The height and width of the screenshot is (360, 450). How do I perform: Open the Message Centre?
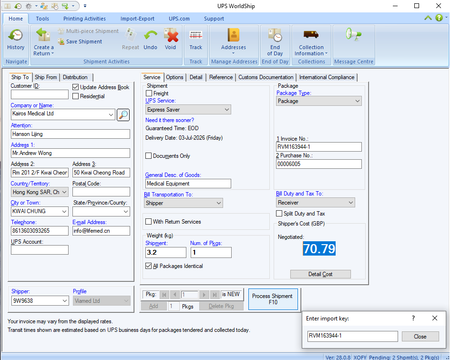click(353, 35)
